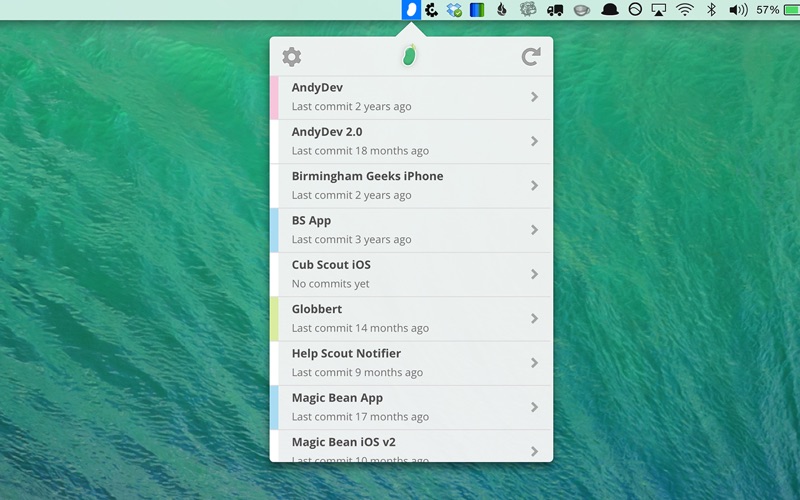Click the delivery truck menu bar icon
800x500 pixels.
(x=555, y=10)
